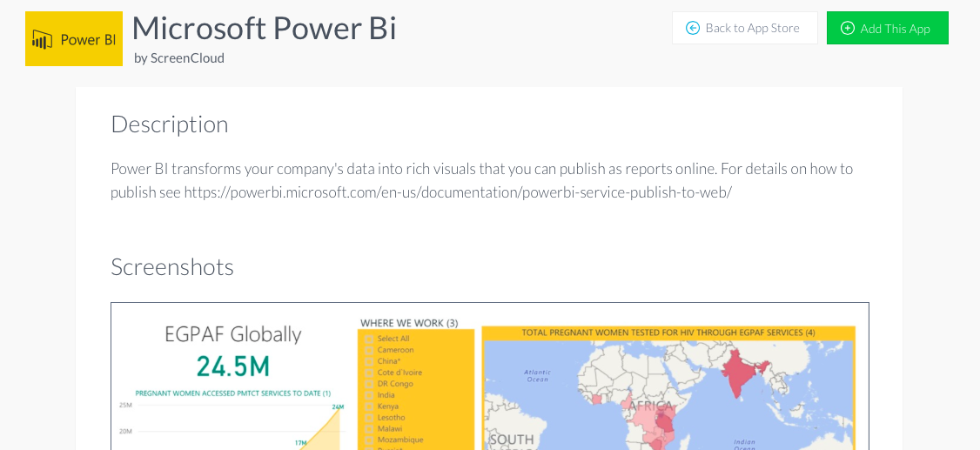Viewport: 980px width, 450px height.
Task: Click the yellow Power BI logo
Action: (x=74, y=39)
